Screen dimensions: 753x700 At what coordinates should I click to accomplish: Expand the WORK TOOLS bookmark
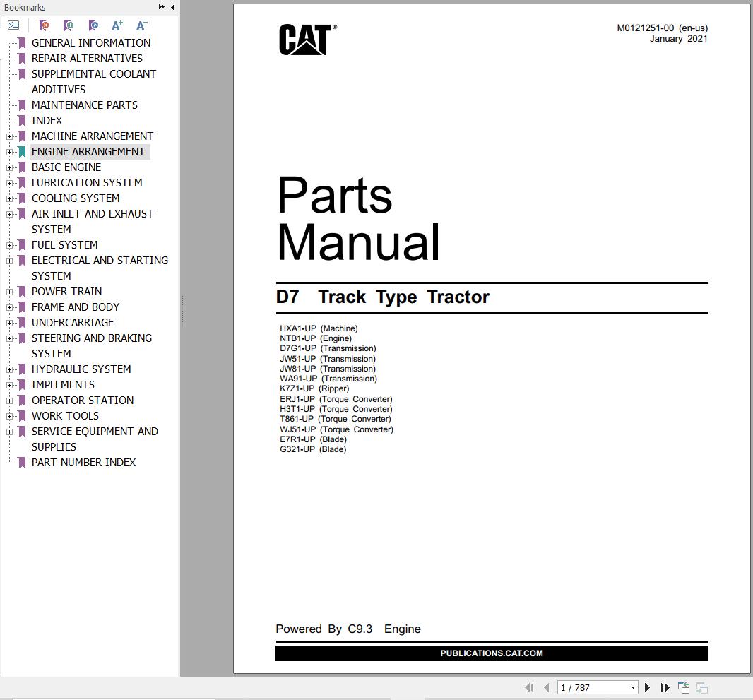9,416
